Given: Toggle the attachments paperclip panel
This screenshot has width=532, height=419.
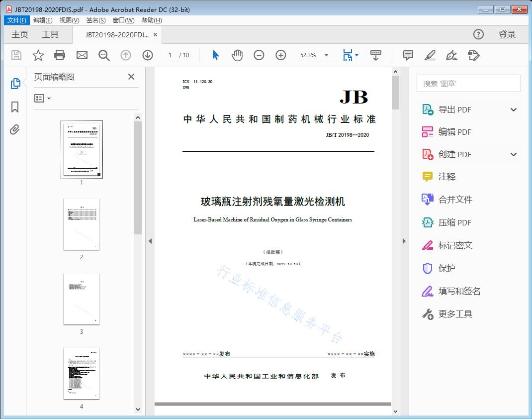Looking at the screenshot, I should tap(15, 130).
